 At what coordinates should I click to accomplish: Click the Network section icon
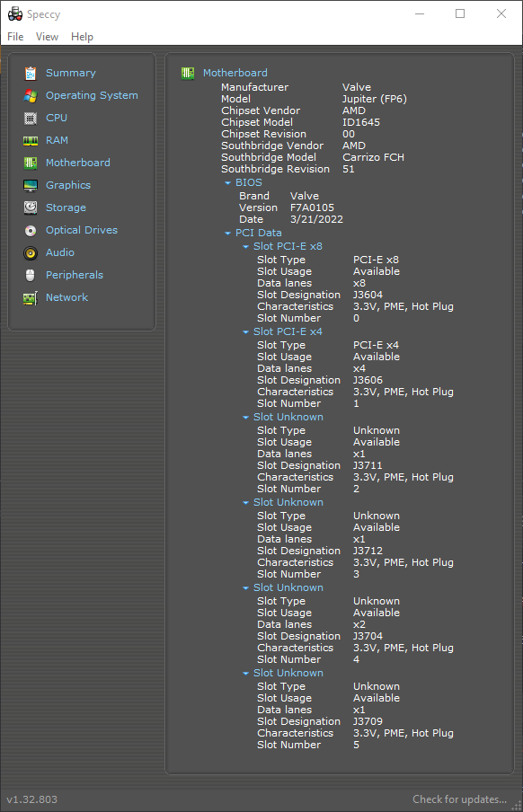[x=31, y=297]
